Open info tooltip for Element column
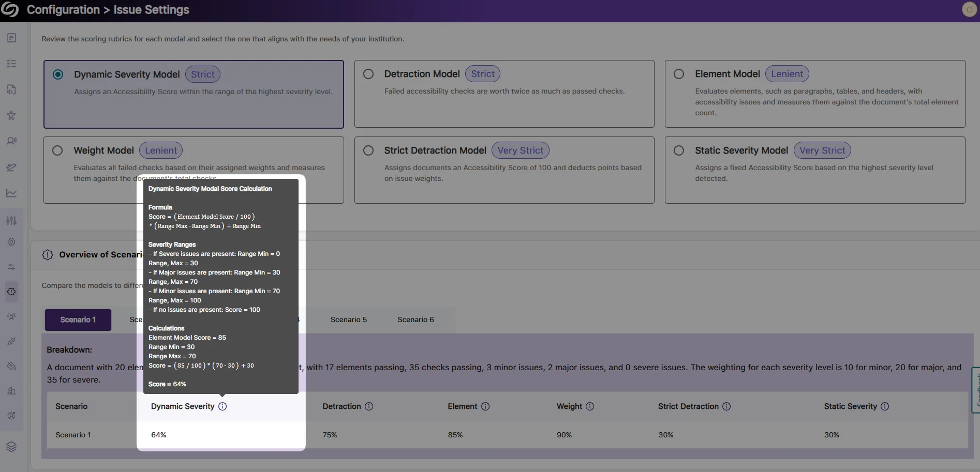980x472 pixels. pos(485,406)
